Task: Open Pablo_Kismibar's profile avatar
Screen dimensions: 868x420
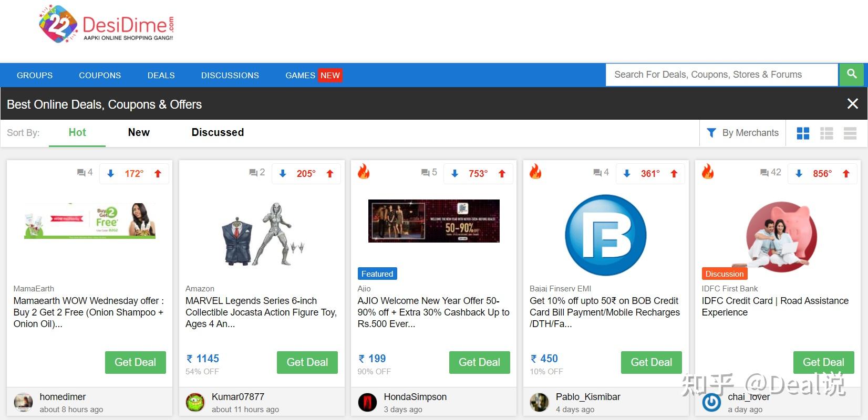Action: click(x=539, y=402)
